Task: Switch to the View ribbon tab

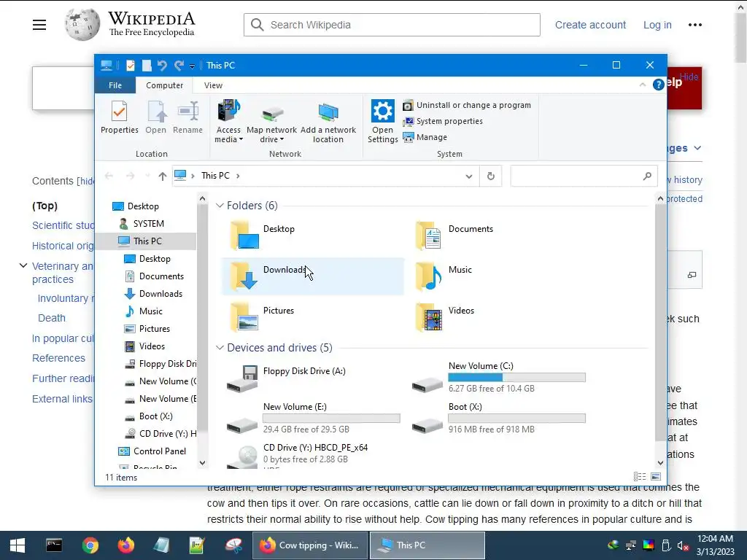Action: (213, 85)
